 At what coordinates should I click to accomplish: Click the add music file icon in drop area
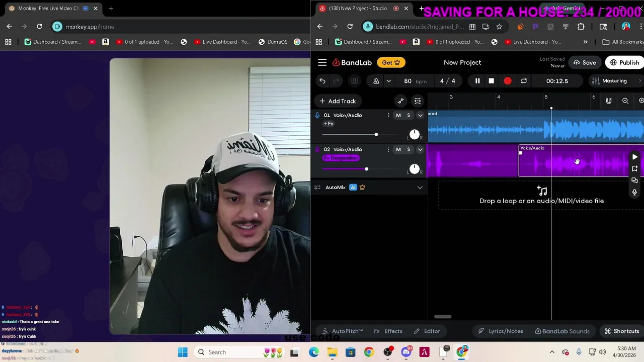(x=541, y=191)
